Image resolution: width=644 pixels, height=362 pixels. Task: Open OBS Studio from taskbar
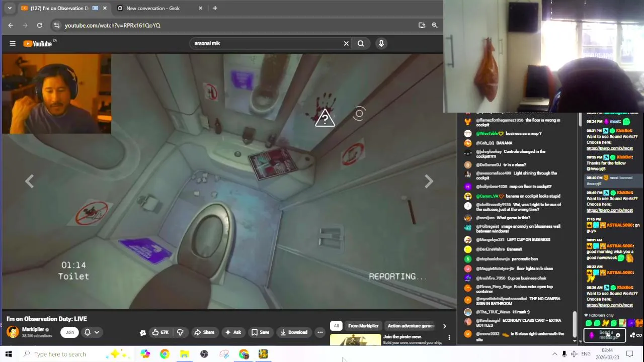(204, 354)
